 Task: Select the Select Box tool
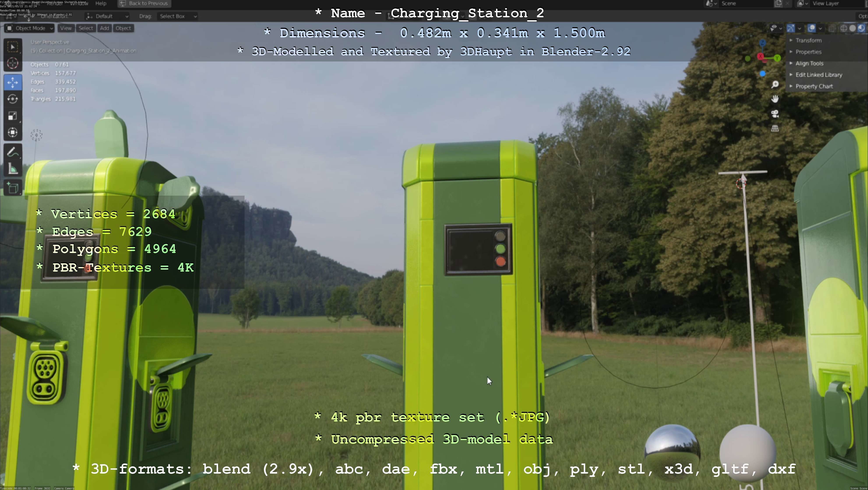pyautogui.click(x=13, y=47)
